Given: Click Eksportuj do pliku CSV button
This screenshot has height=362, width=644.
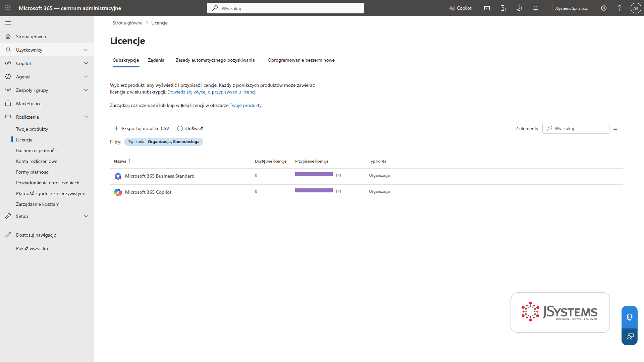Looking at the screenshot, I should tap(142, 128).
